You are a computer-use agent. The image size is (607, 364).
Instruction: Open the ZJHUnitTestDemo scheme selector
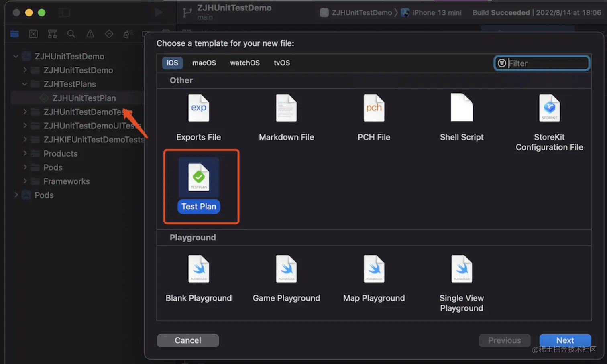click(x=356, y=13)
